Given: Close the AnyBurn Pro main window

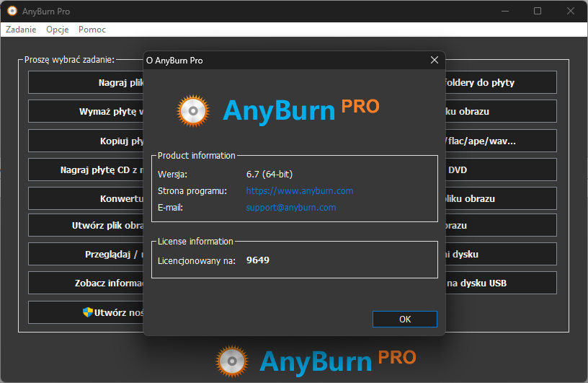Looking at the screenshot, I should point(571,12).
